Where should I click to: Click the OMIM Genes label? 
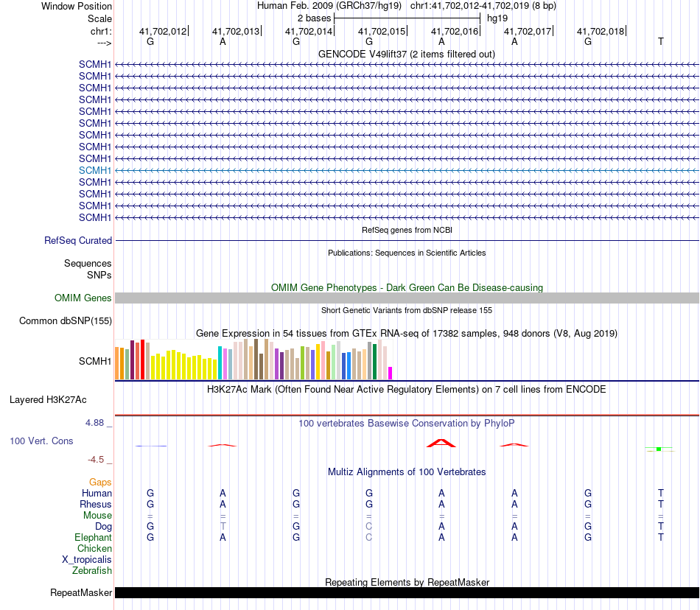(83, 298)
